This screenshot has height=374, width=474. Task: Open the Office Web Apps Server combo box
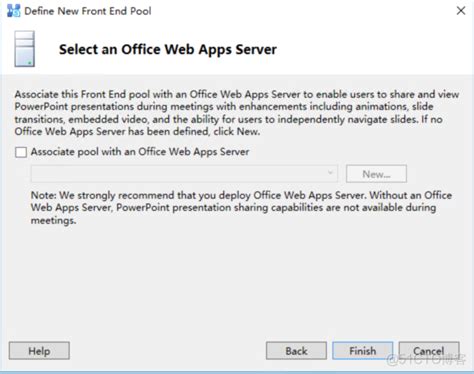point(184,173)
